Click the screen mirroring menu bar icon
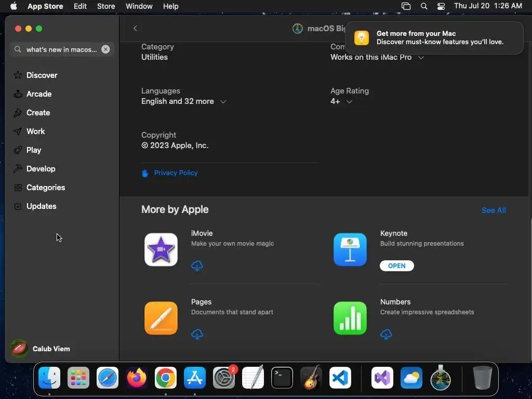The height and width of the screenshot is (399, 532). (x=406, y=6)
